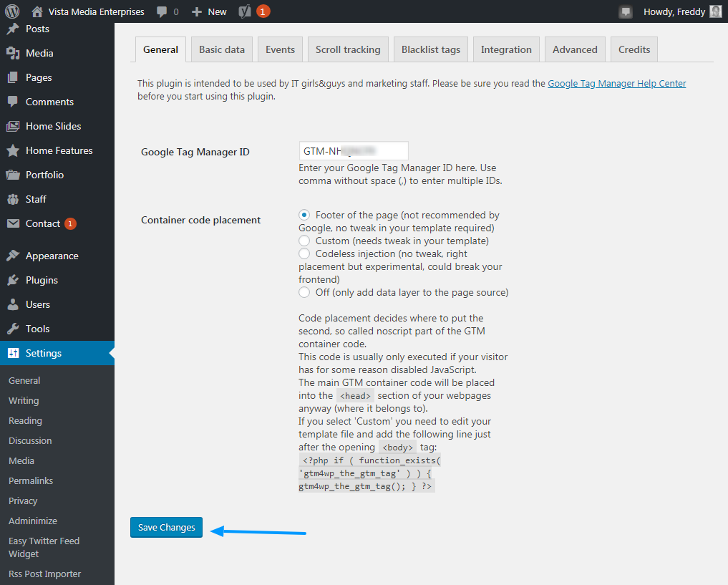
Task: Go to the Blacklist tags tab
Action: (431, 49)
